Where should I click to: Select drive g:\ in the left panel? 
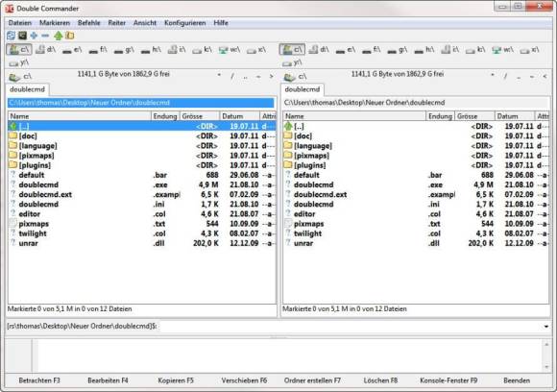124,50
